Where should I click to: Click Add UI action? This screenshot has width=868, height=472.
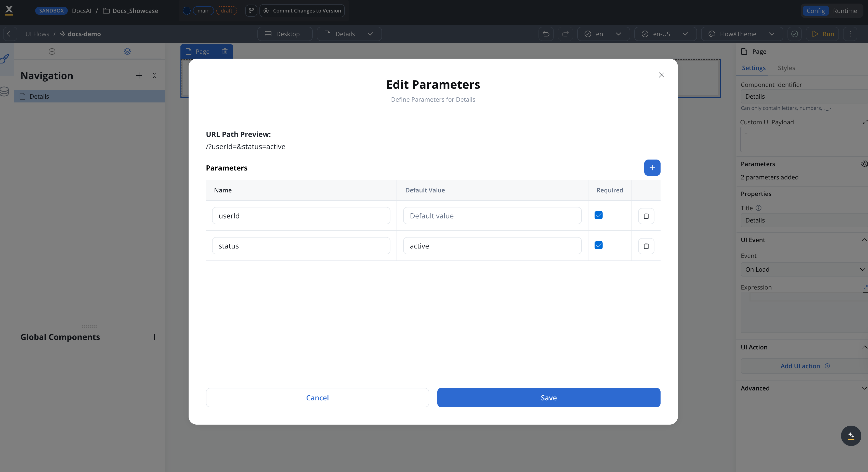point(805,366)
